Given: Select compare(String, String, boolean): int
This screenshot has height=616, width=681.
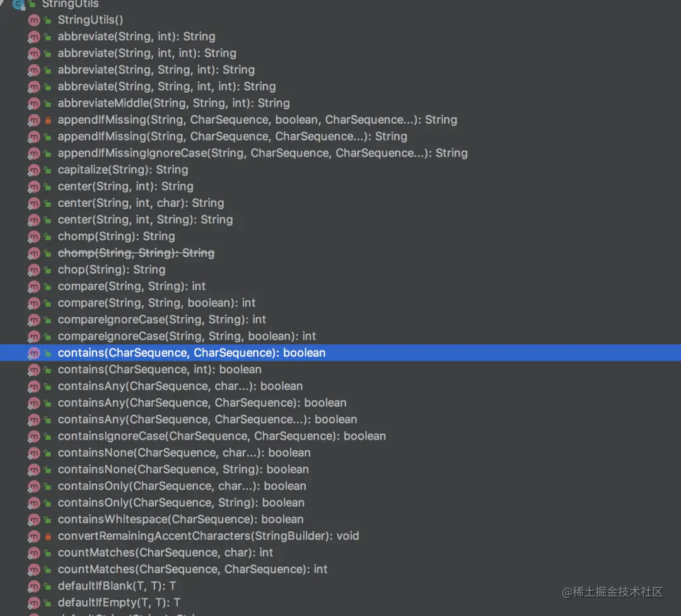Looking at the screenshot, I should (156, 303).
